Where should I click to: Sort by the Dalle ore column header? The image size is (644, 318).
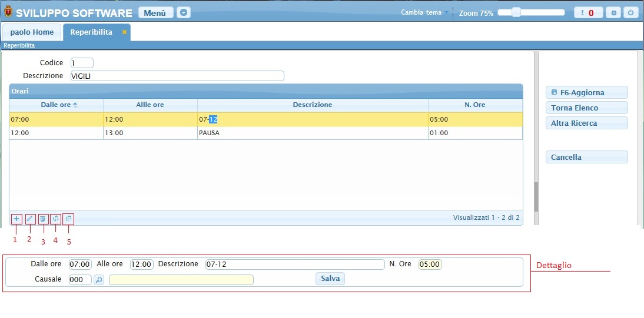point(56,105)
